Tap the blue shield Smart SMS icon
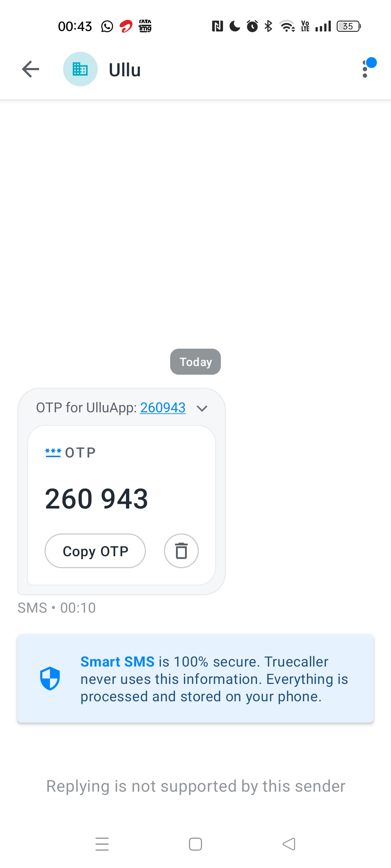This screenshot has height=868, width=391. pyautogui.click(x=50, y=678)
